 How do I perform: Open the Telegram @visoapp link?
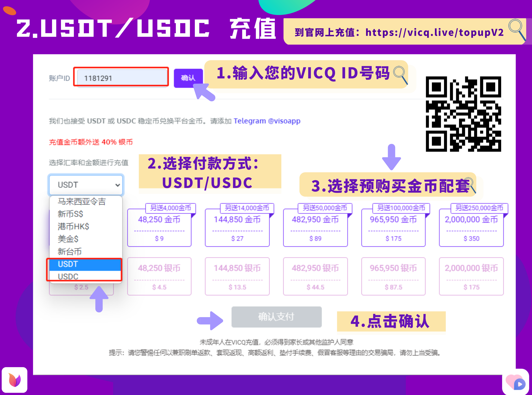[x=267, y=121]
